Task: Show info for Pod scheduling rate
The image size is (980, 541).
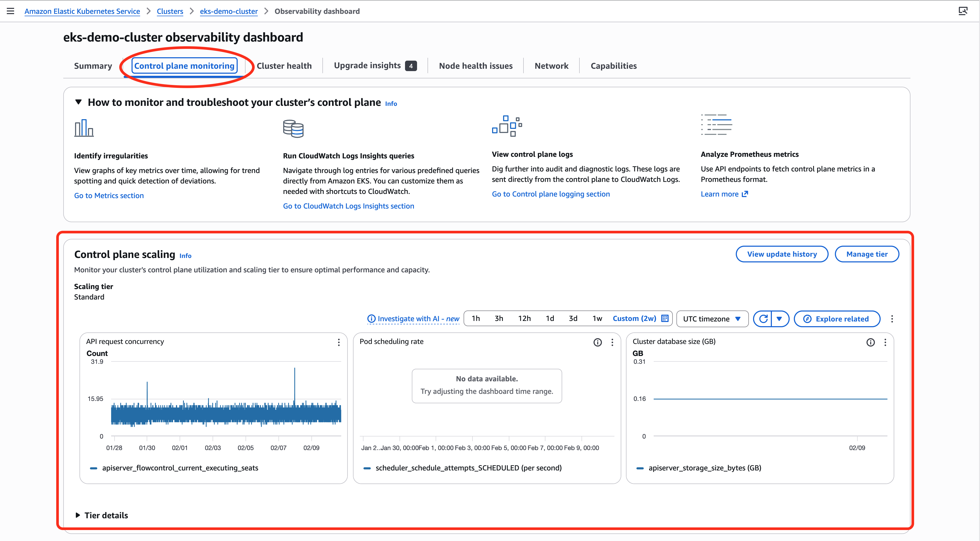Action: [597, 342]
